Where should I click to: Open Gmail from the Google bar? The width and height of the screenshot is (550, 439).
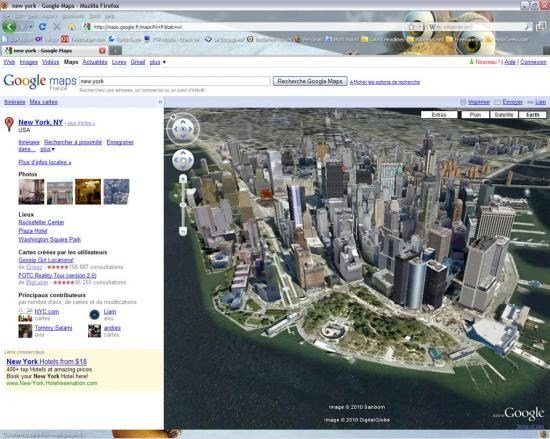click(138, 62)
